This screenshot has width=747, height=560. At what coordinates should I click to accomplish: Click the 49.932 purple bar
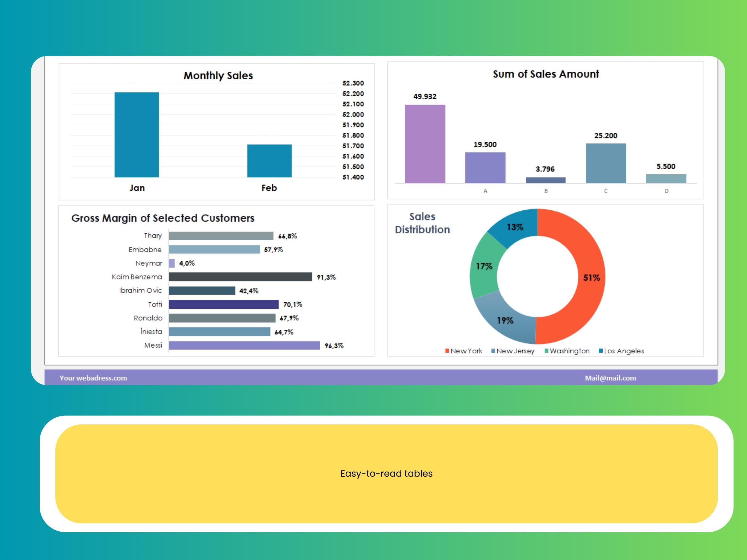(x=425, y=144)
